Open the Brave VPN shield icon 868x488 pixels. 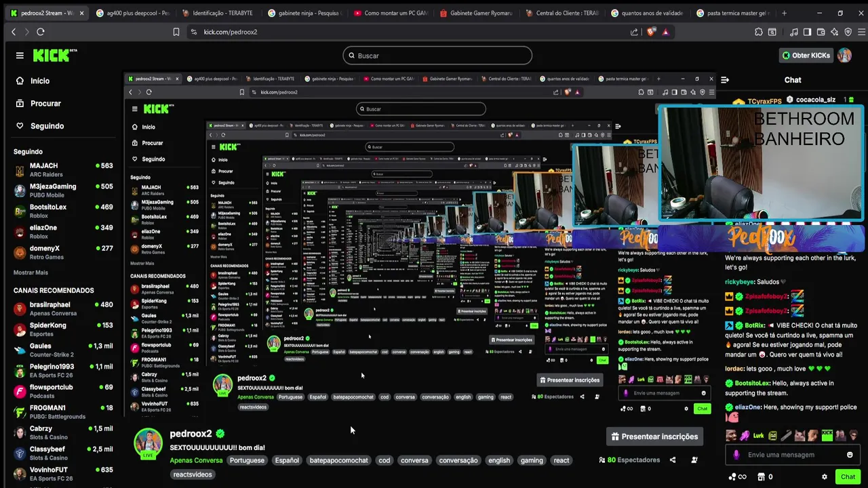[x=848, y=32]
